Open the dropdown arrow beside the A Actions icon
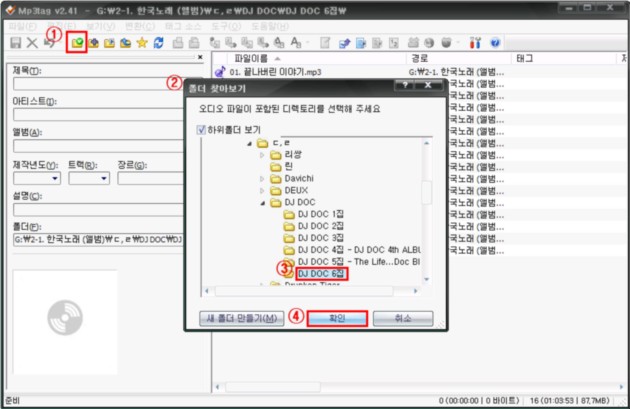The image size is (630, 409). [308, 43]
